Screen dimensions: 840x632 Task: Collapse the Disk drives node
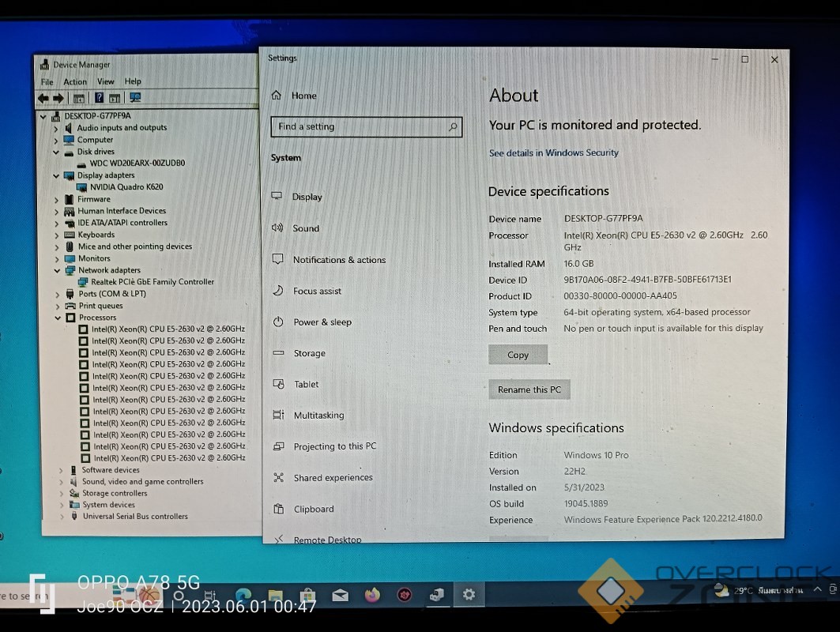pyautogui.click(x=56, y=152)
